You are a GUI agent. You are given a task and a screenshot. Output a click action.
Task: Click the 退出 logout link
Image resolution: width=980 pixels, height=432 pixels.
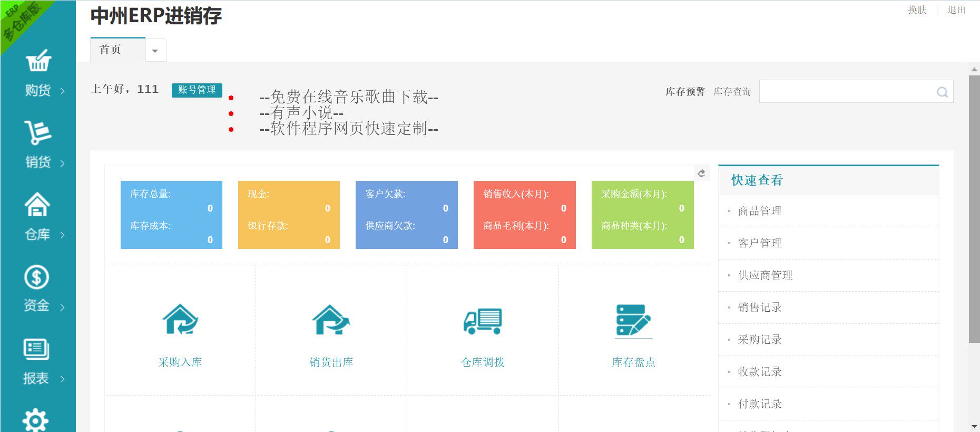(x=956, y=10)
